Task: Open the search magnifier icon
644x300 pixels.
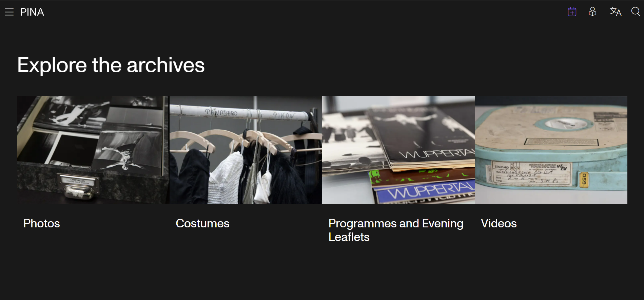Action: pyautogui.click(x=636, y=12)
